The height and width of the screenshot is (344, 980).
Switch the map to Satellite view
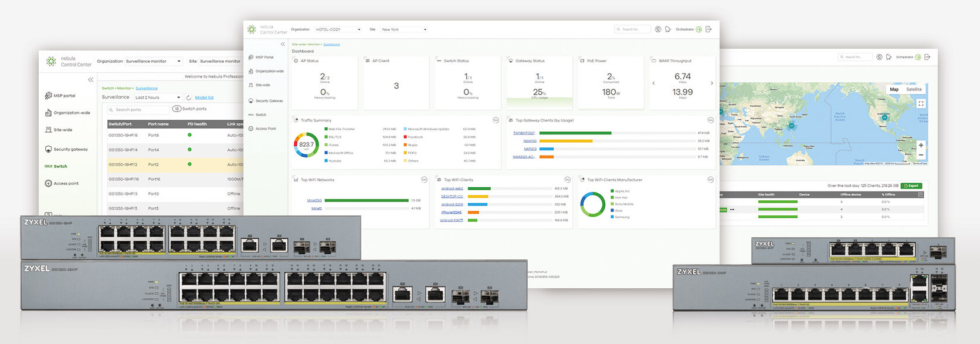coord(914,89)
